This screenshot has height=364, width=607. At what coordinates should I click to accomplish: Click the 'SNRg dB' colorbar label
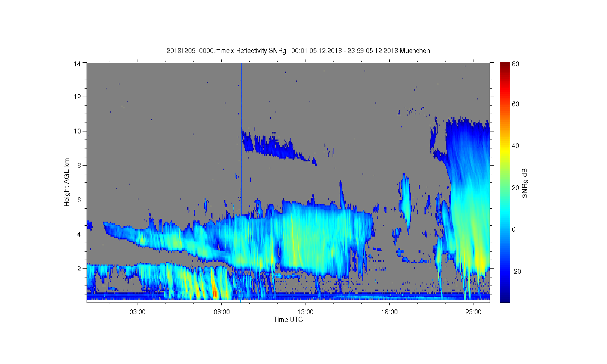pos(525,183)
